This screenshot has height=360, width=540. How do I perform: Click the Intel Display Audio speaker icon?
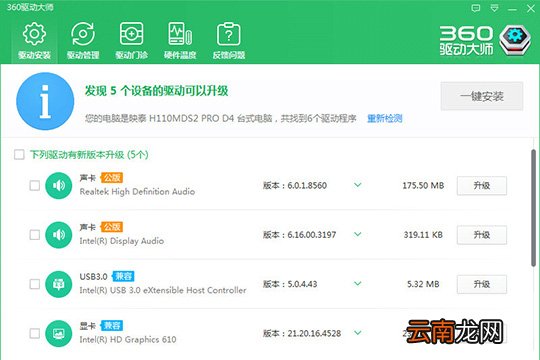click(x=59, y=235)
